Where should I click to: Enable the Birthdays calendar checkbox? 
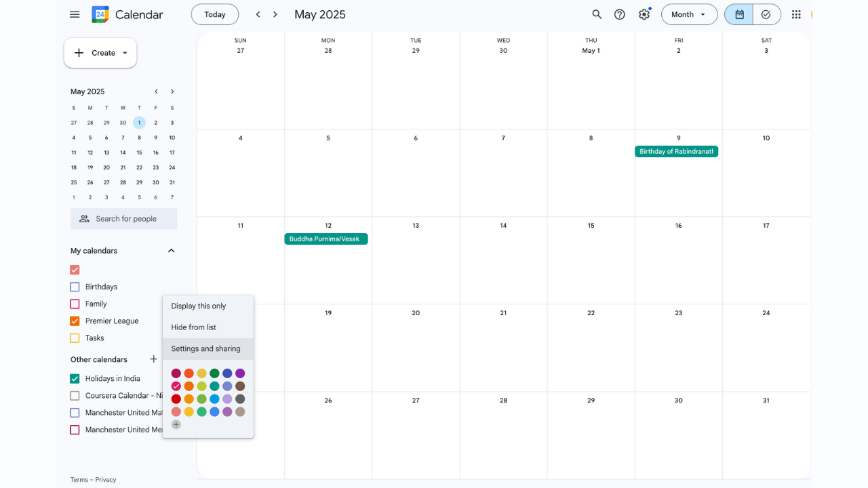coord(75,287)
